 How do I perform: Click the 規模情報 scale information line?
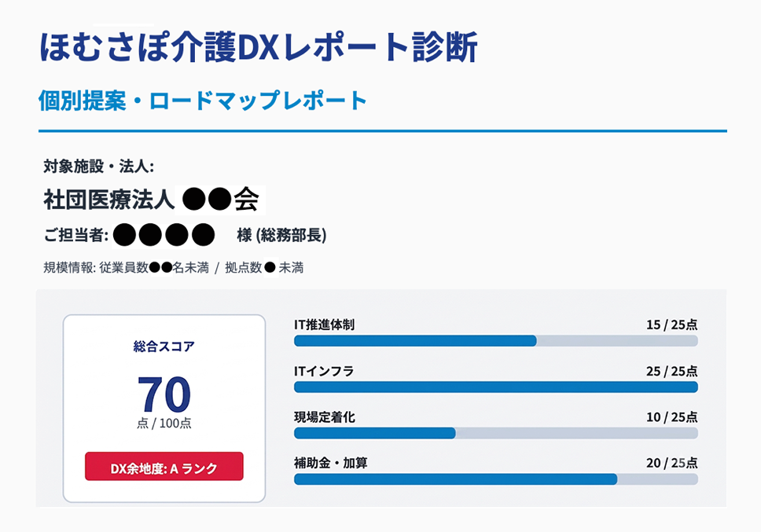[x=173, y=267]
